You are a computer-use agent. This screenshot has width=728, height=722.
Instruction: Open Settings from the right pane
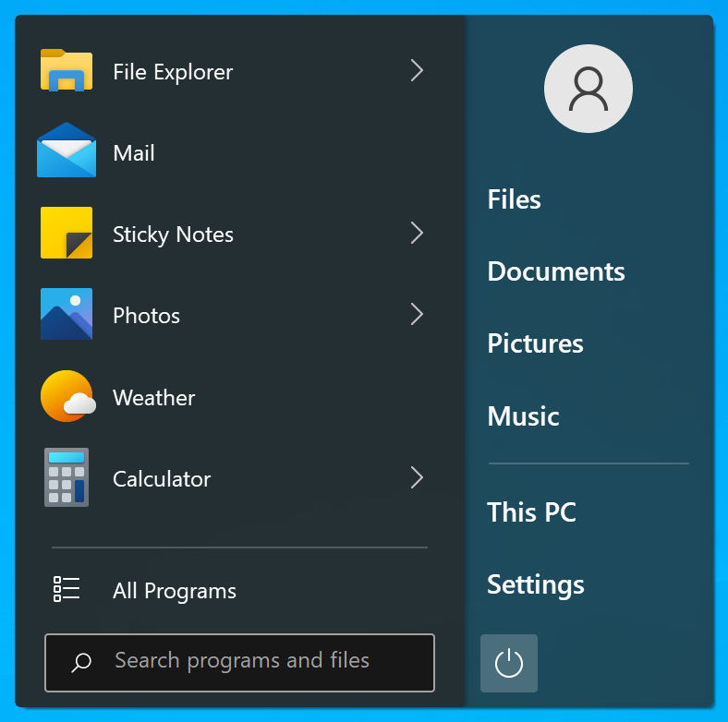point(535,585)
